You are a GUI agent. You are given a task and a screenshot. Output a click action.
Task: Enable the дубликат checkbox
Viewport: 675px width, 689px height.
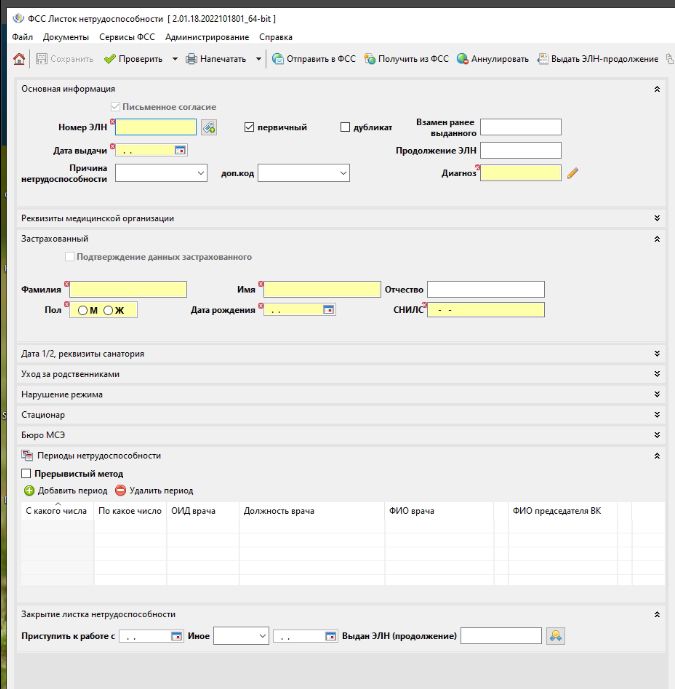click(346, 128)
